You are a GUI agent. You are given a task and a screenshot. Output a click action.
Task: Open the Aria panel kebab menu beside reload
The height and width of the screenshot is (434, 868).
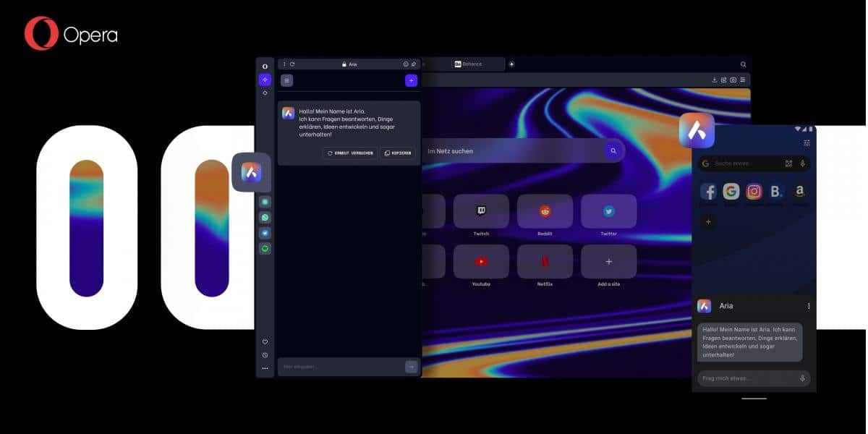284,64
